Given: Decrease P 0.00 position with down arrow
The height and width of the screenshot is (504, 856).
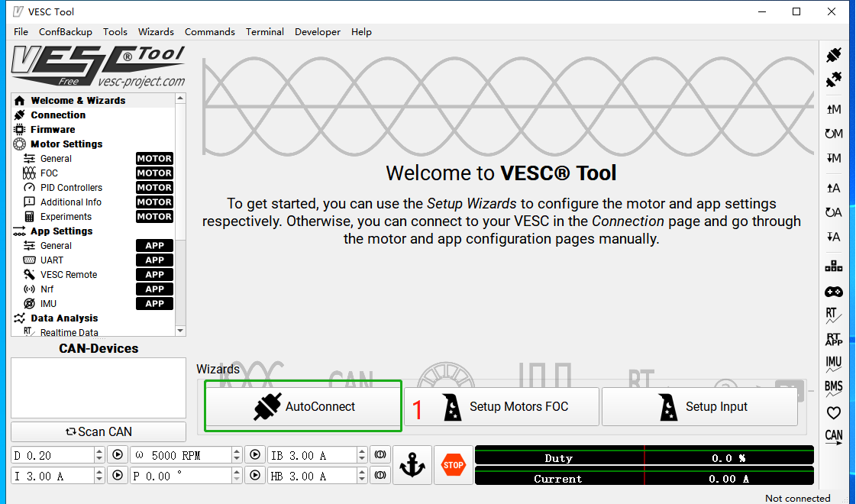Looking at the screenshot, I should (x=237, y=480).
